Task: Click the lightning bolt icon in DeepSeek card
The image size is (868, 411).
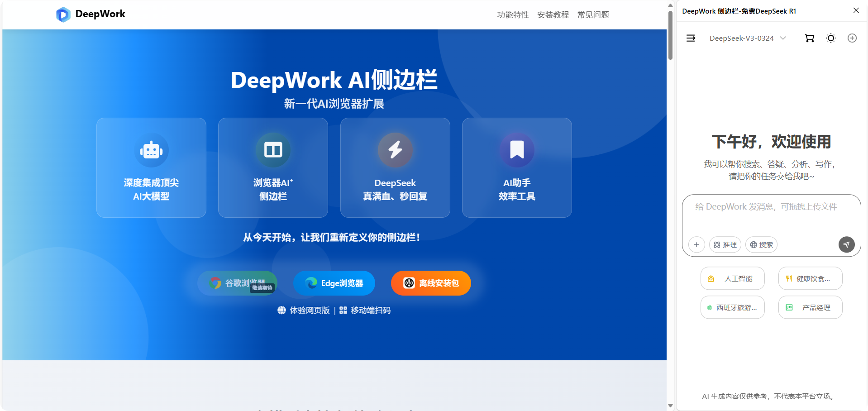Action: point(395,150)
